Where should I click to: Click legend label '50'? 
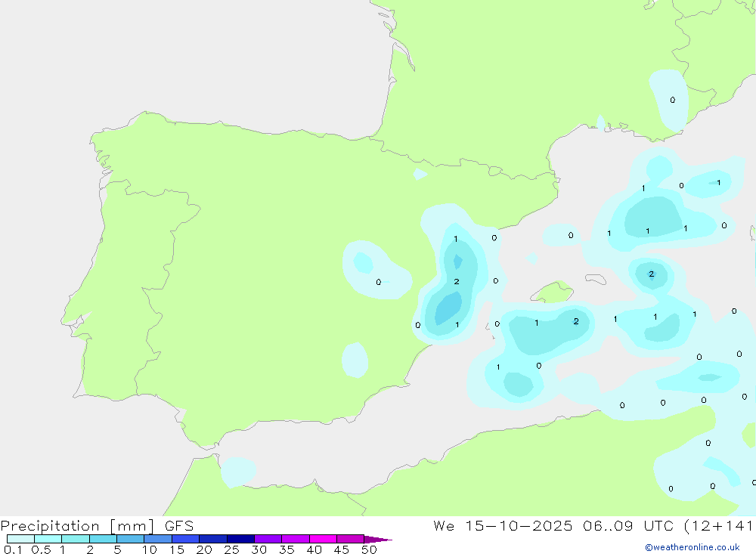[x=369, y=549]
